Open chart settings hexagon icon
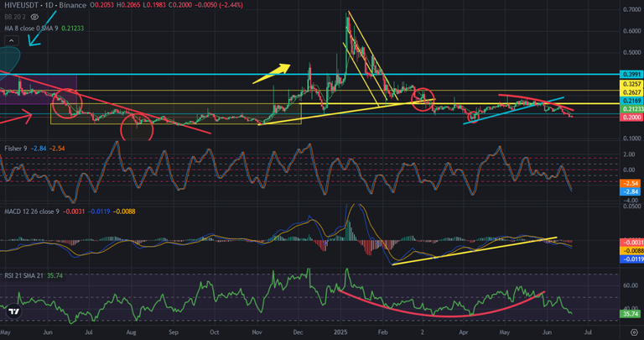 (634, 332)
